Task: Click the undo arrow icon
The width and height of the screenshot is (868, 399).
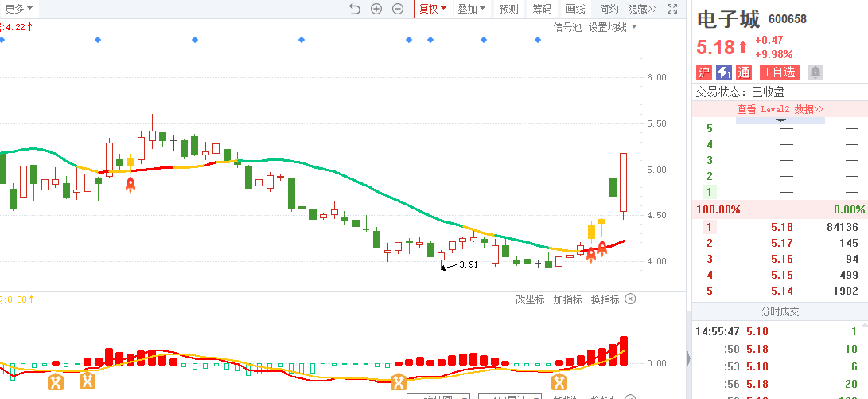Action: (355, 9)
